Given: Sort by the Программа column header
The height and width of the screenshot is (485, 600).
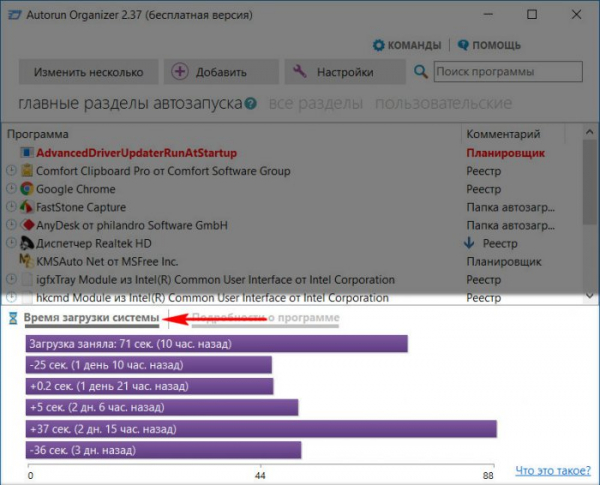Looking at the screenshot, I should pos(38,134).
